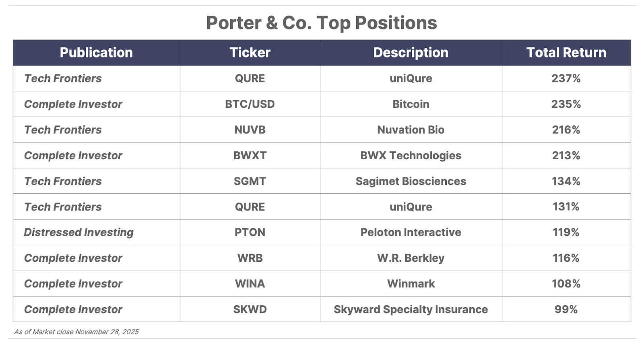Screen dimensions: 644x345
Task: Select the WINA ticker cell
Action: 250,284
